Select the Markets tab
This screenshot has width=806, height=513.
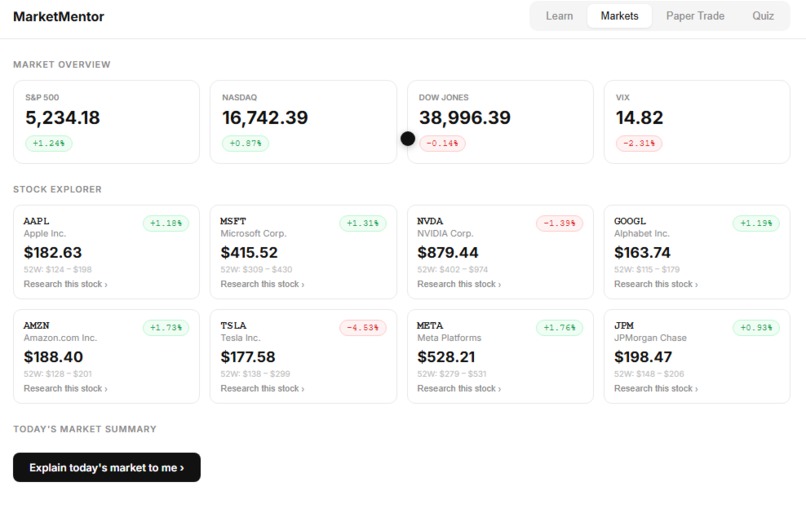[x=619, y=16]
